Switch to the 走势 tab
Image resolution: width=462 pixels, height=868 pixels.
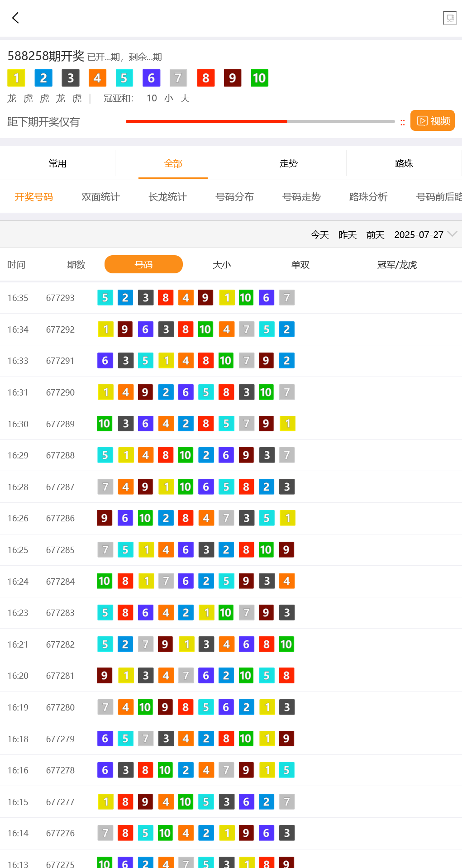pyautogui.click(x=289, y=163)
